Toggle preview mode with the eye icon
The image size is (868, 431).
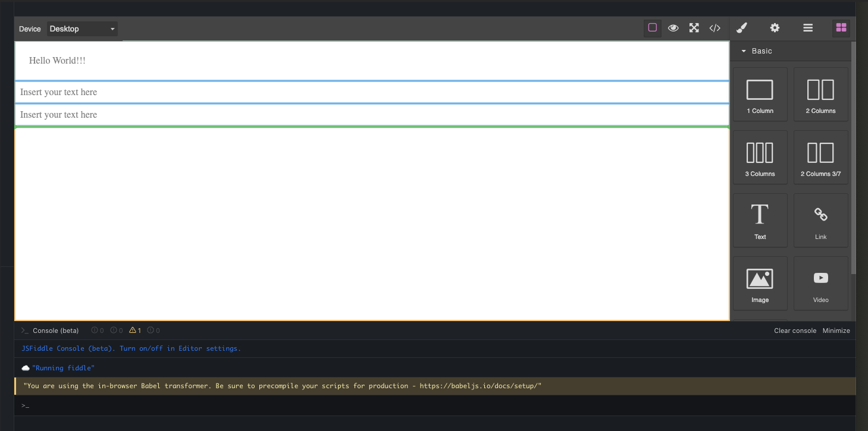pyautogui.click(x=673, y=27)
